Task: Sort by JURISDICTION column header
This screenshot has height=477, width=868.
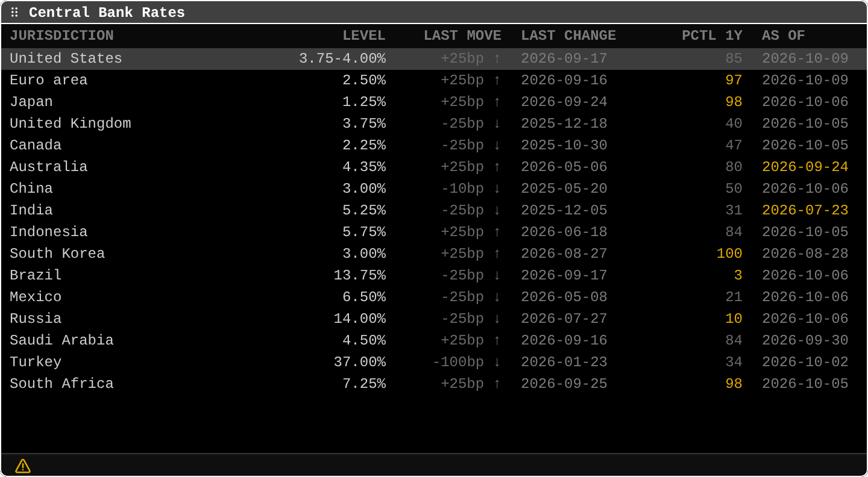Action: [61, 36]
